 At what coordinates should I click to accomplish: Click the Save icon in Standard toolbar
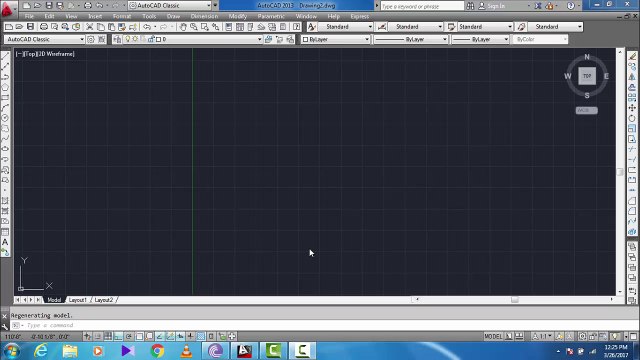click(x=30, y=27)
